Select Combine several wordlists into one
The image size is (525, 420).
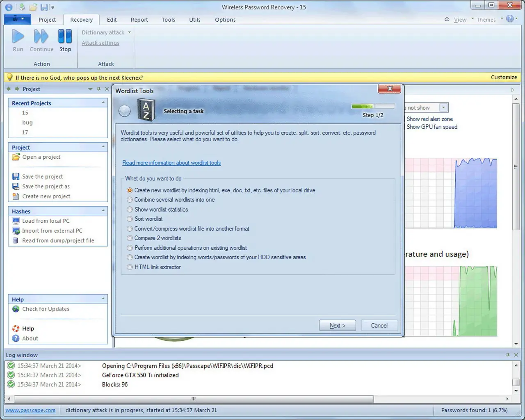click(130, 200)
